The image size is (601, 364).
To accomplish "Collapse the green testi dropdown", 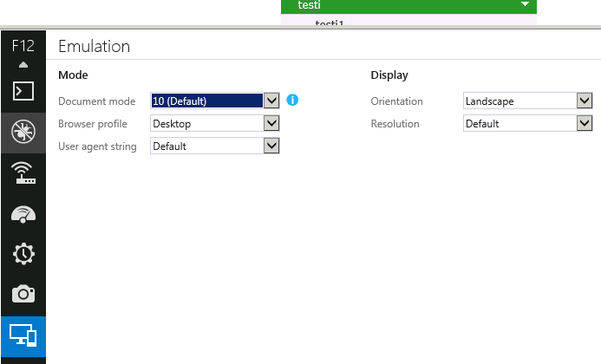I will (525, 5).
